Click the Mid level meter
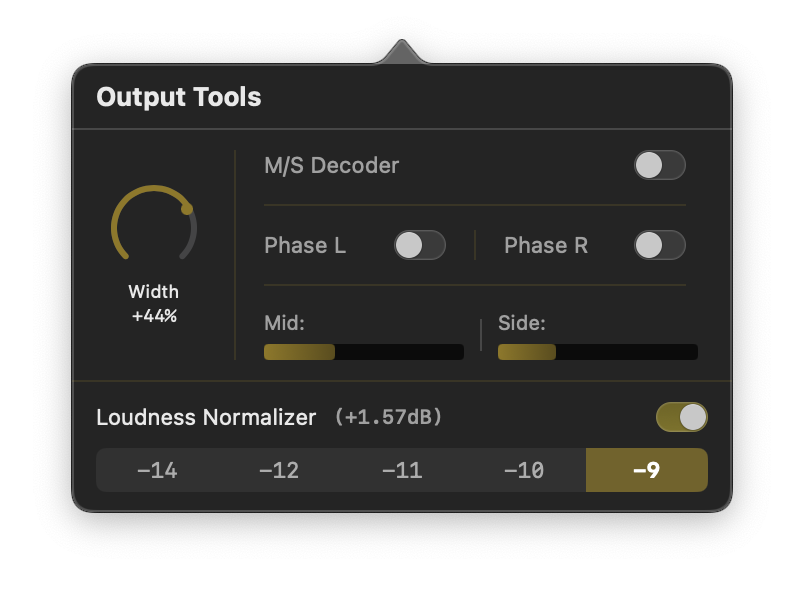 point(363,352)
